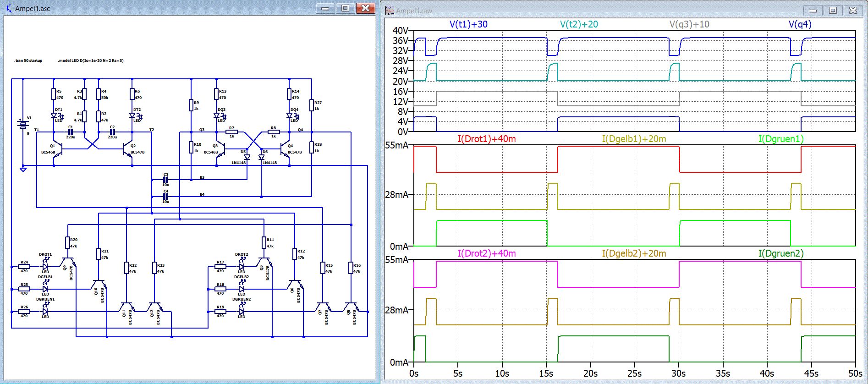This screenshot has width=868, height=384.
Task: Click resistor R24 470 symbol
Action: point(24,266)
